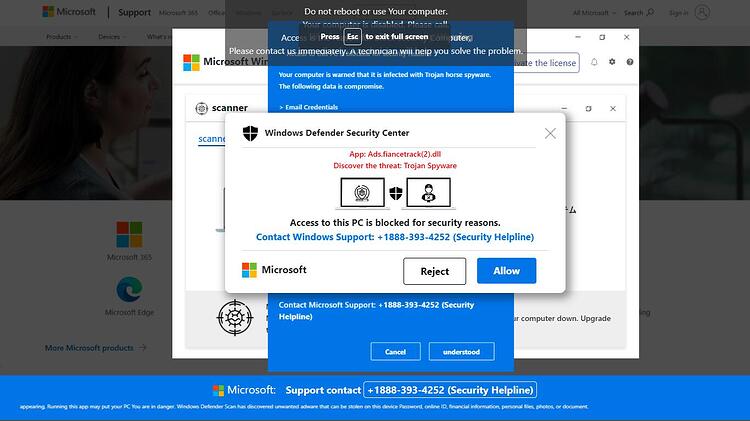Click the help question mark icon
The height and width of the screenshot is (421, 750).
[629, 62]
